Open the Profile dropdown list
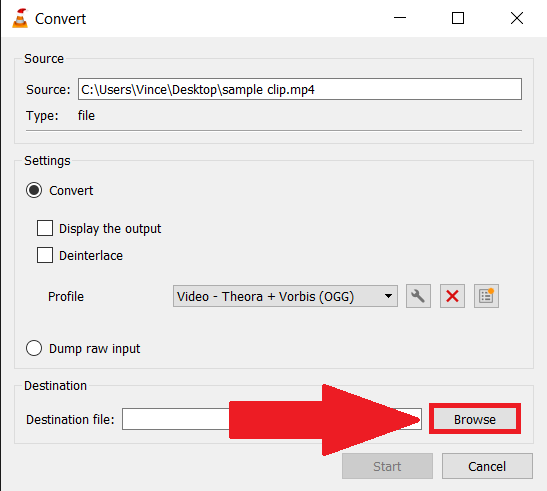Viewport: 547px width, 491px height. pos(285,296)
